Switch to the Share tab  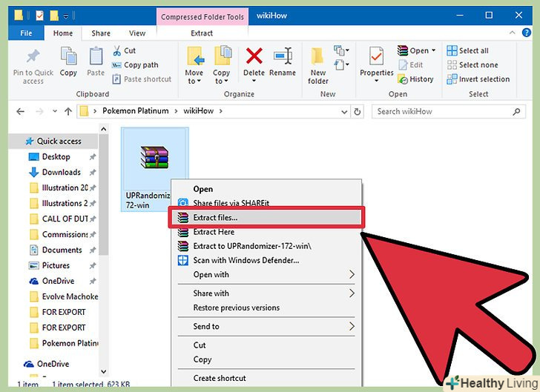tap(101, 33)
